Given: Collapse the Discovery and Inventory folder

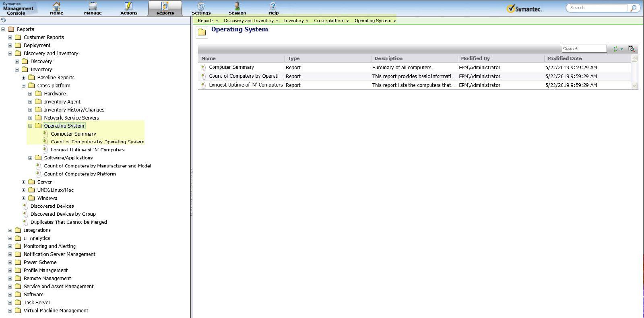Looking at the screenshot, I should pos(10,54).
